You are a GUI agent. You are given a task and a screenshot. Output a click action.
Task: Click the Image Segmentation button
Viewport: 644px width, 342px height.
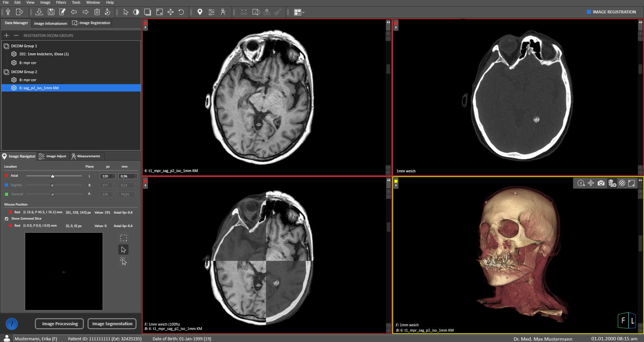(x=112, y=324)
